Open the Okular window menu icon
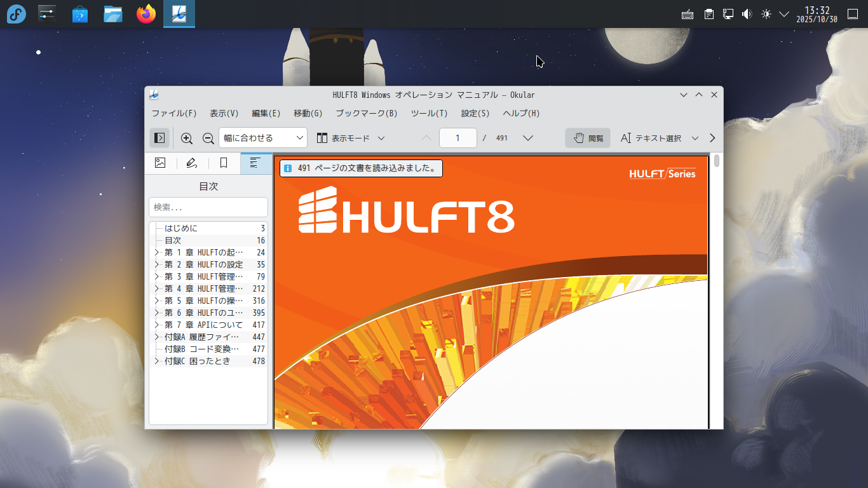 (154, 95)
